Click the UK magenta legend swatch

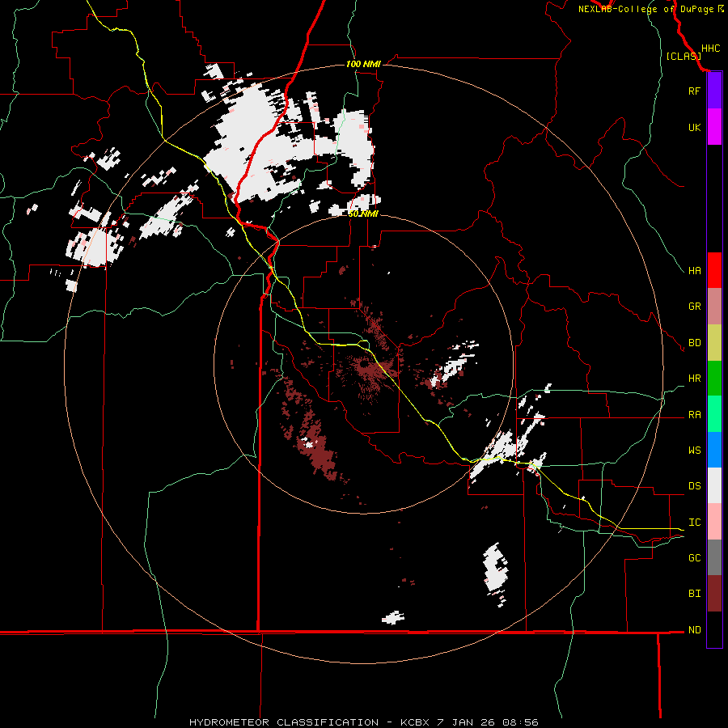click(714, 127)
